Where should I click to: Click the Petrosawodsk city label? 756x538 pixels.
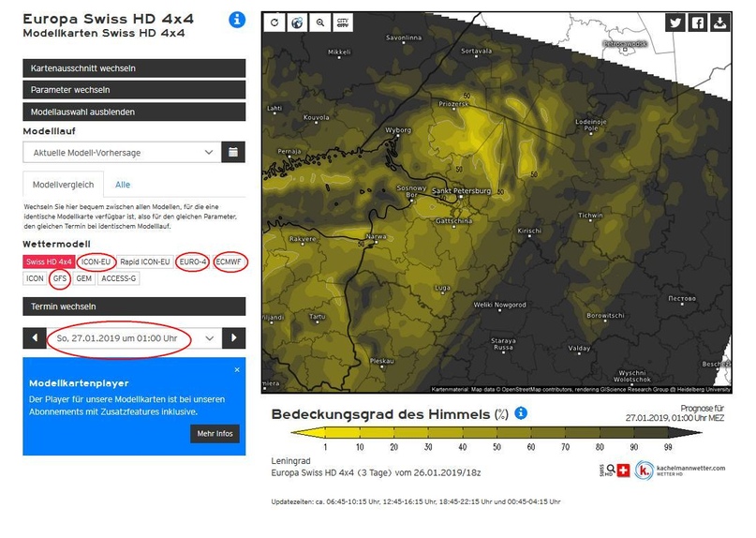pyautogui.click(x=626, y=44)
